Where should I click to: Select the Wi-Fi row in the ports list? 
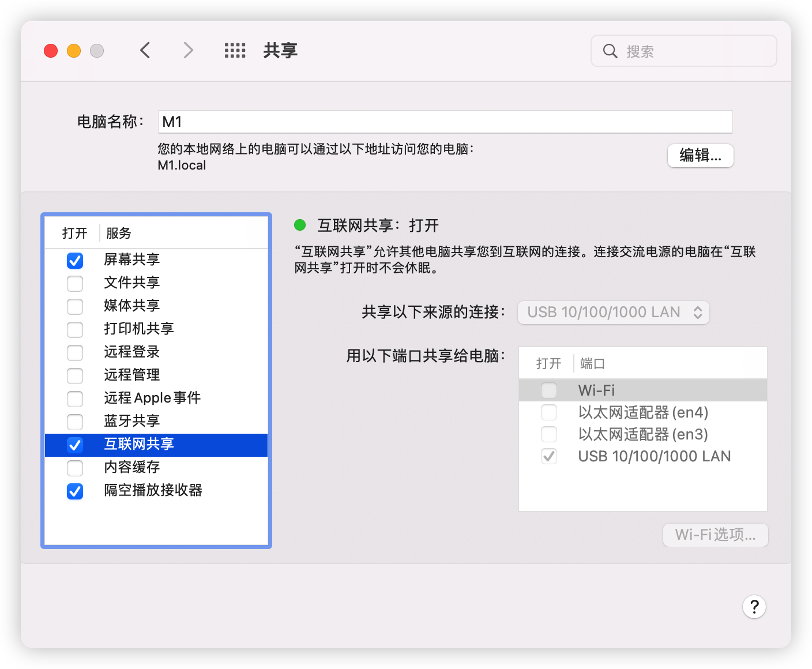pyautogui.click(x=634, y=390)
